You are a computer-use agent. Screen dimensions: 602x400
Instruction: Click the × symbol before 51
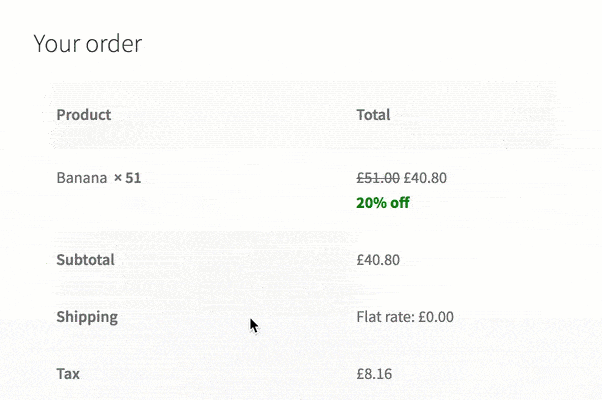(x=118, y=178)
